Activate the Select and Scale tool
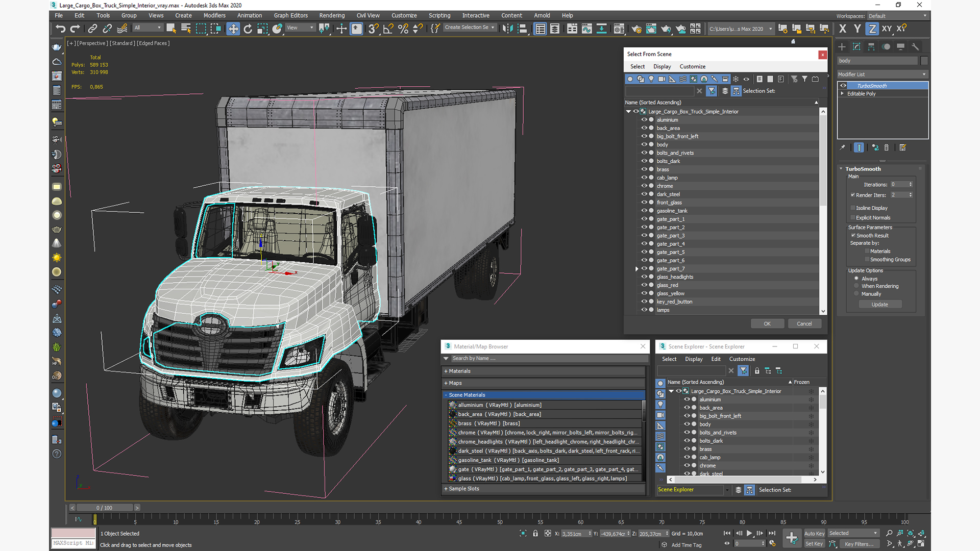The width and height of the screenshot is (980, 551). point(262,29)
